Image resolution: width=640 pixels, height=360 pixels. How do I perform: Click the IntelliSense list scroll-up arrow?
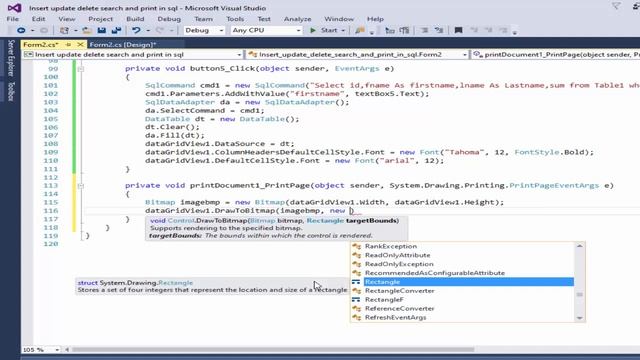[x=580, y=246]
